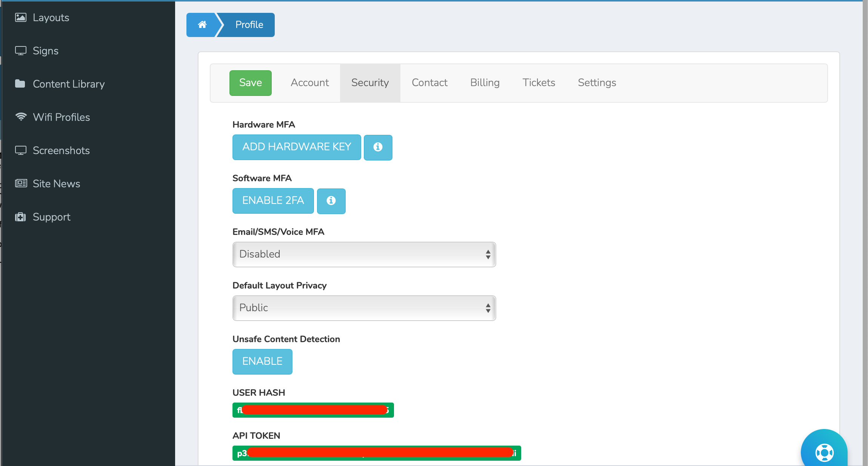Open Layouts from sidebar image icon
This screenshot has height=466, width=868.
(21, 18)
